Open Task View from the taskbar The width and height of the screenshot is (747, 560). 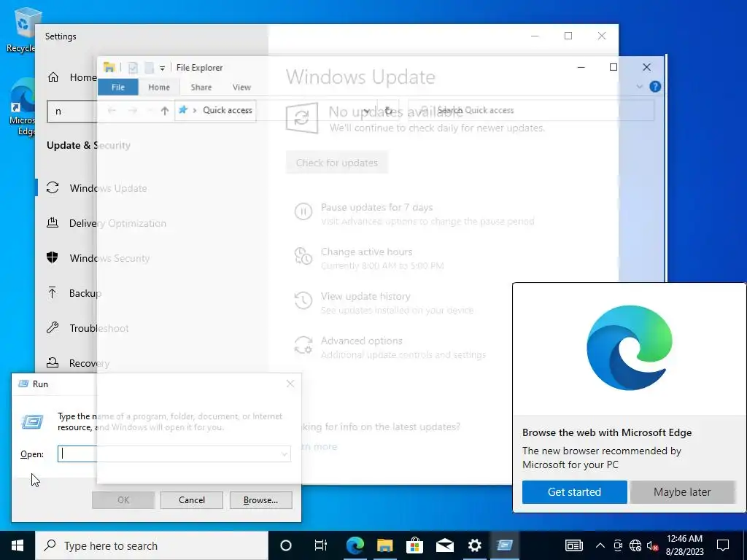pyautogui.click(x=321, y=545)
